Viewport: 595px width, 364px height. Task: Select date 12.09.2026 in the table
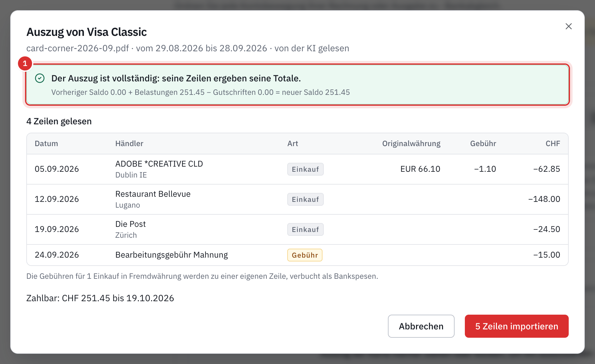[x=57, y=199]
